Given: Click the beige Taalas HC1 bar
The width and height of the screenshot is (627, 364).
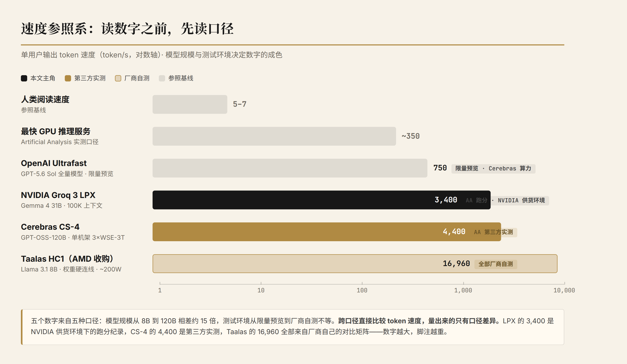Looking at the screenshot, I should pos(355,264).
